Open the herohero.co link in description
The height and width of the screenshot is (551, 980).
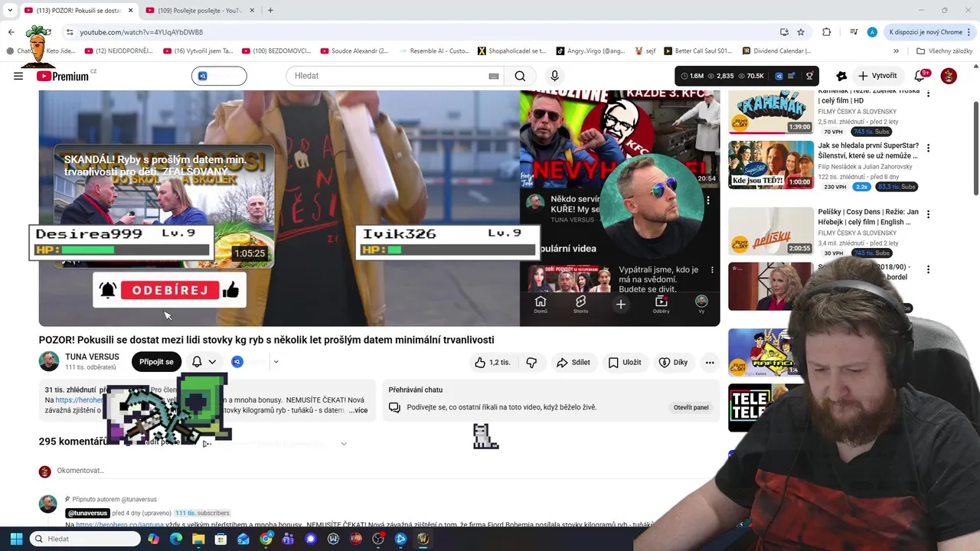pyautogui.click(x=79, y=400)
